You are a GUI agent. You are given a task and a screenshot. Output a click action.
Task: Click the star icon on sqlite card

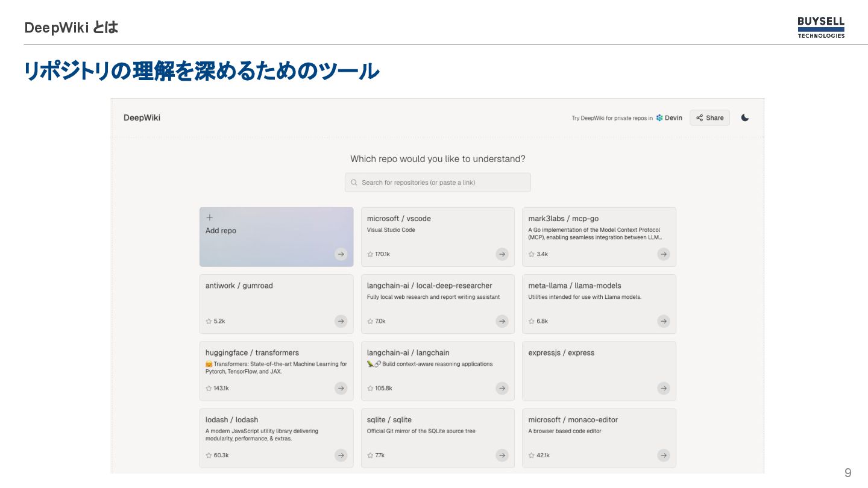pyautogui.click(x=370, y=455)
